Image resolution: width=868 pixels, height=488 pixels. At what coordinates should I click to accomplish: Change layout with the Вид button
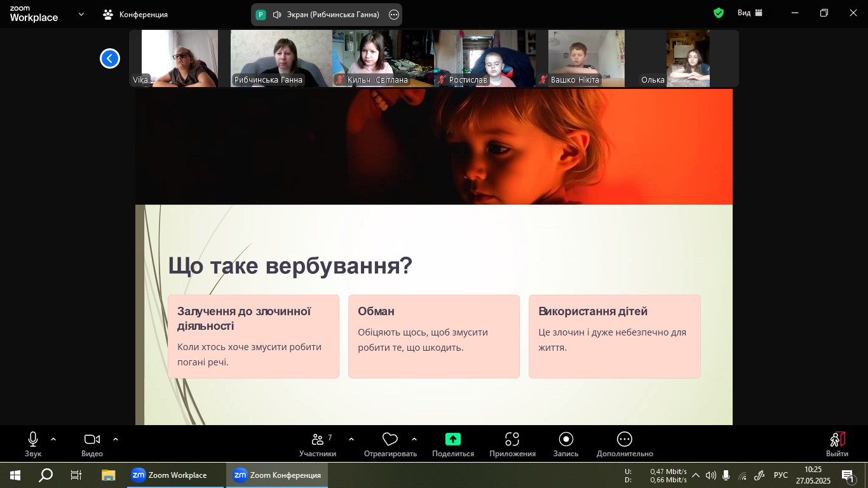pyautogui.click(x=750, y=13)
